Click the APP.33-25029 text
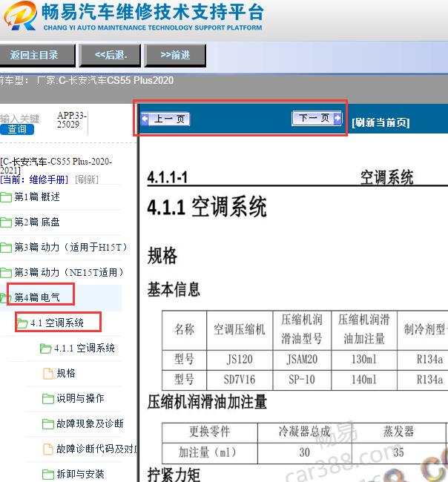The image size is (448, 482). (72, 120)
